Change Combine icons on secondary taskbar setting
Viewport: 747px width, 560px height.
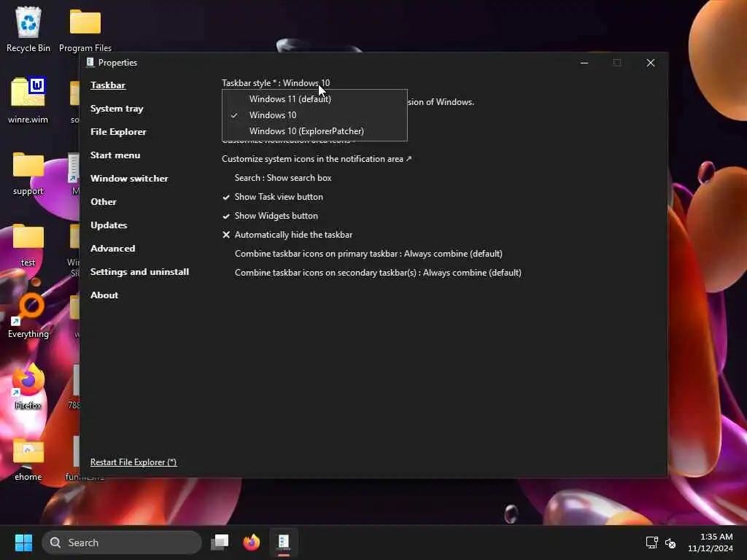coord(378,273)
